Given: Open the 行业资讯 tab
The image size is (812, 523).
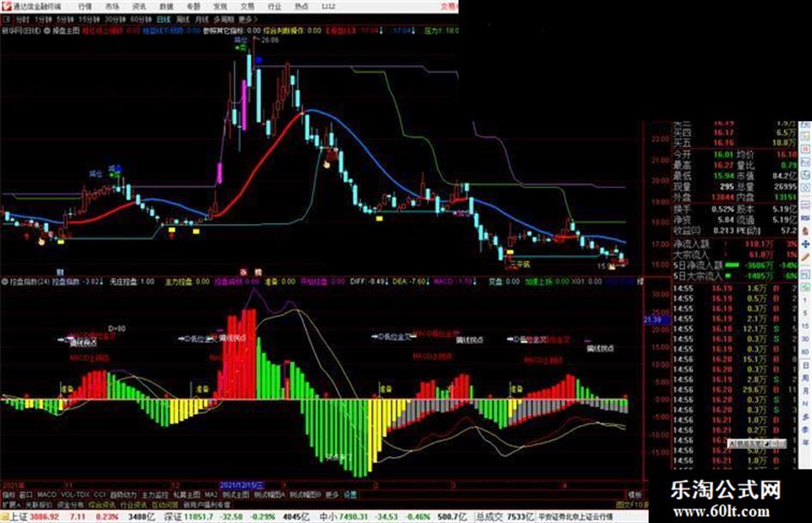Looking at the screenshot, I should [133, 505].
